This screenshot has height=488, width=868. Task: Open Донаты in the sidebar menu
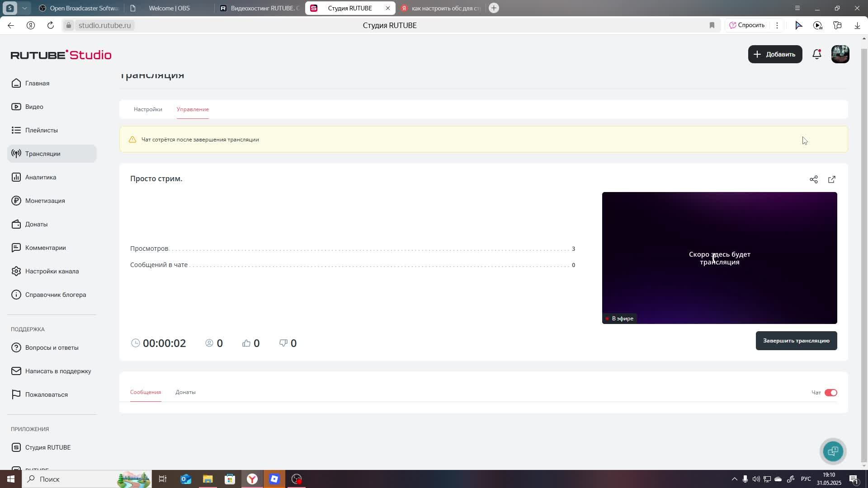coord(36,224)
